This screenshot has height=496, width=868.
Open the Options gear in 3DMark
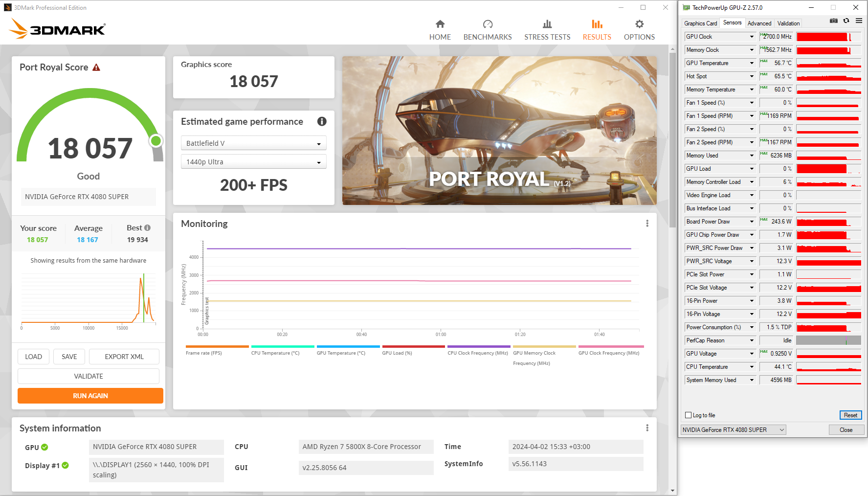click(x=639, y=24)
